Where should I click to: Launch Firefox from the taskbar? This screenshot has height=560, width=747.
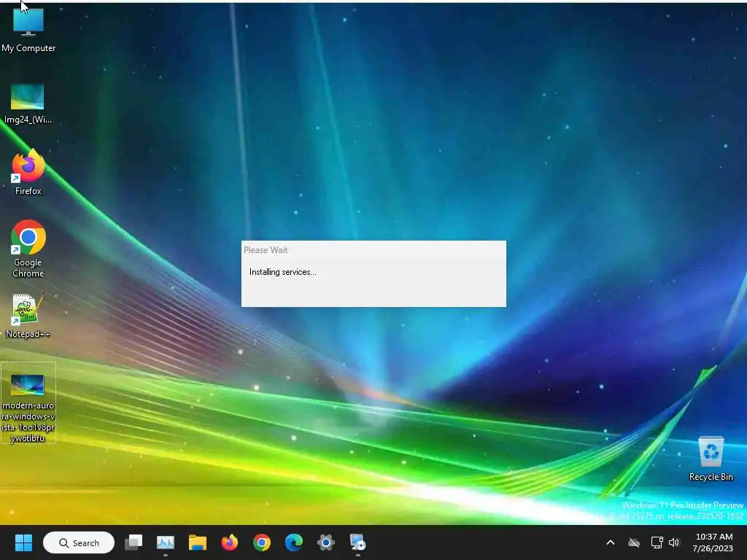pyautogui.click(x=230, y=542)
